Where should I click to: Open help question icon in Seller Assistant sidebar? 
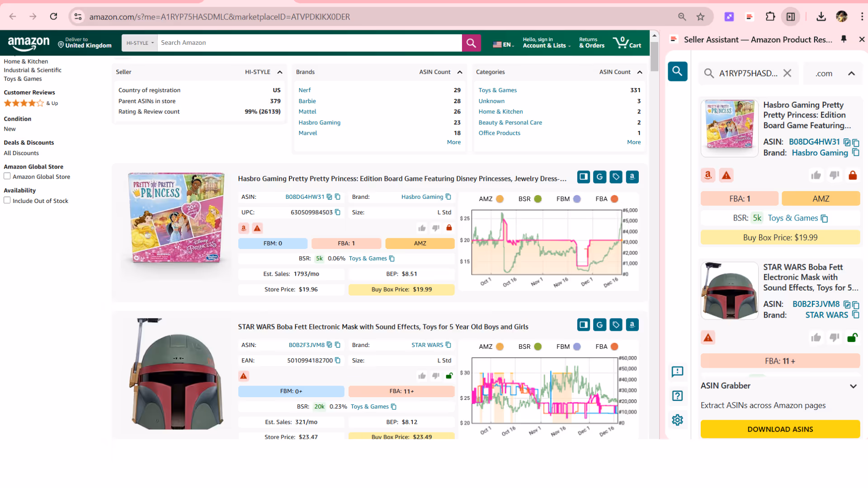(677, 396)
